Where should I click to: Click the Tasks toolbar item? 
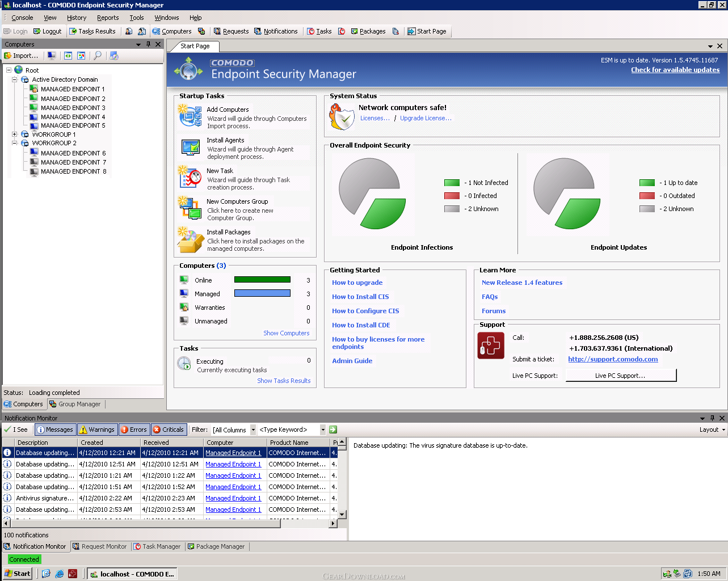(319, 31)
